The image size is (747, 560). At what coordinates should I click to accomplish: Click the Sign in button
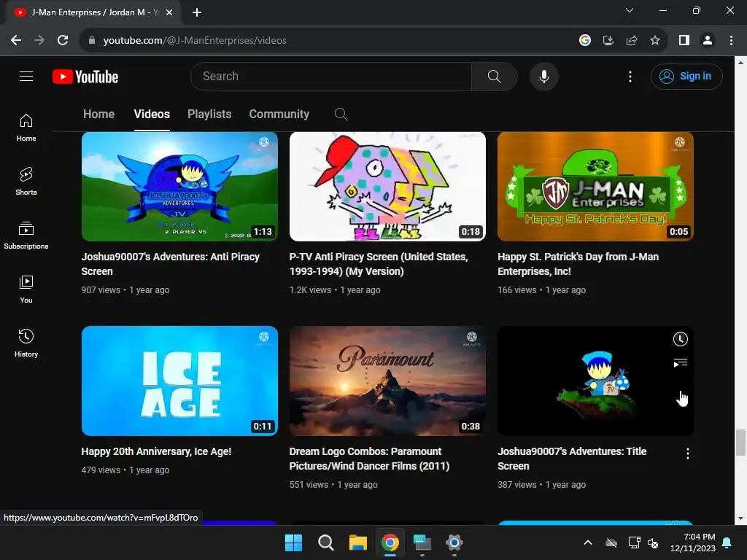coord(686,76)
